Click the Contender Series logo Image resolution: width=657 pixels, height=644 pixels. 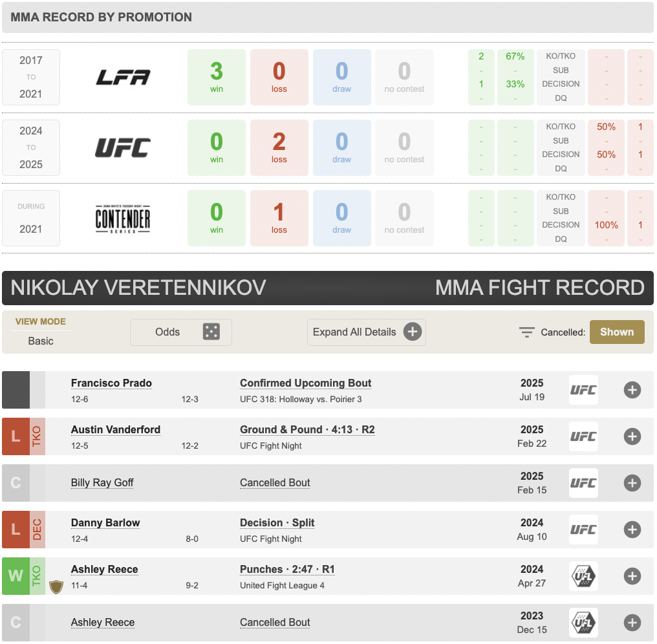123,219
